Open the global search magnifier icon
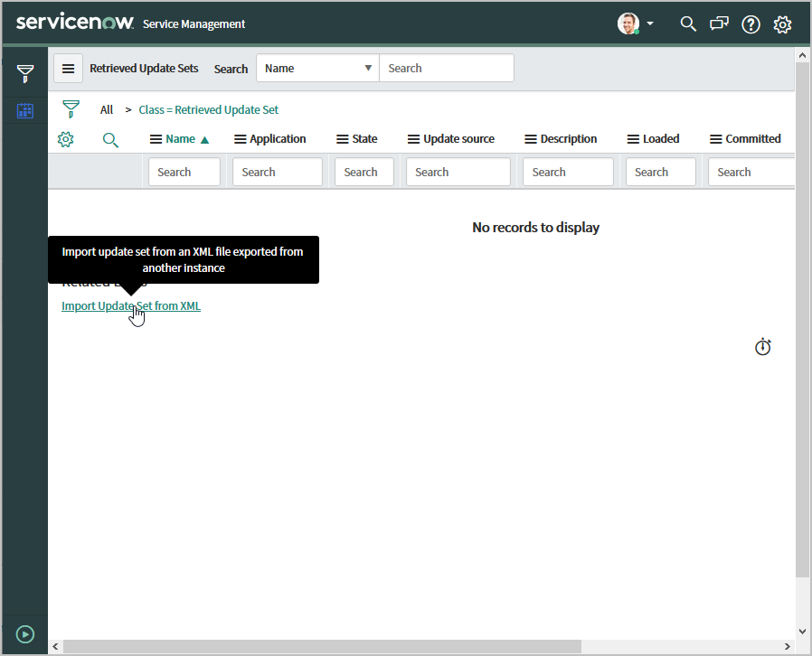 point(688,24)
